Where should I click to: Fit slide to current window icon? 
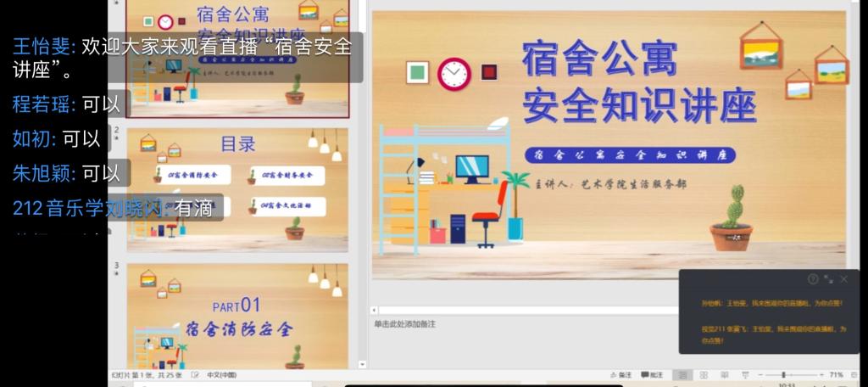coord(854,375)
